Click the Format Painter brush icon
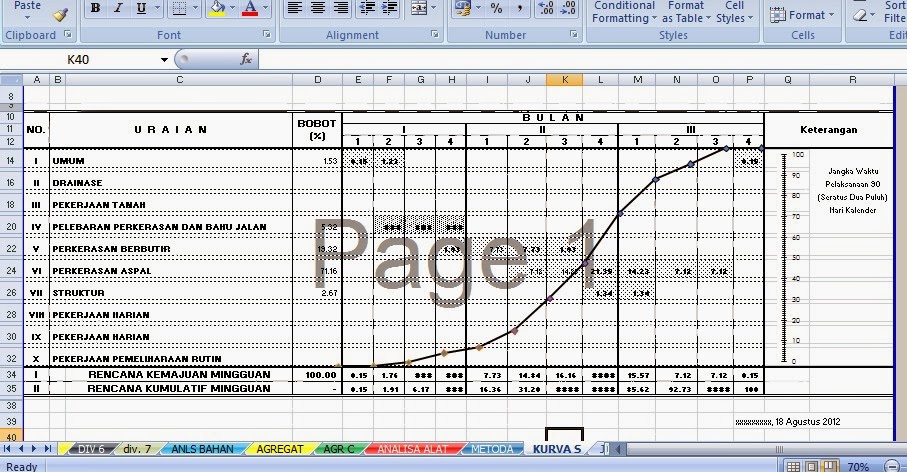The height and width of the screenshot is (472, 907). click(60, 13)
